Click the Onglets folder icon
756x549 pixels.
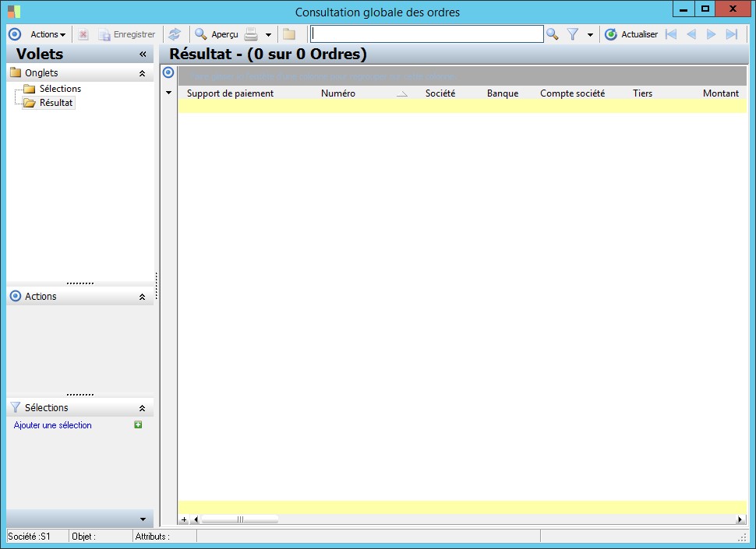click(x=16, y=72)
